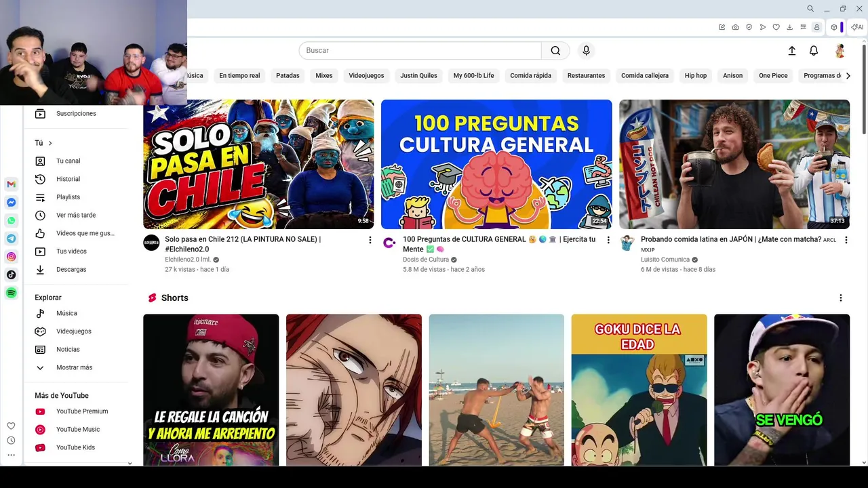Click the upload video arrow icon
Image resolution: width=868 pixels, height=488 pixels.
(791, 50)
